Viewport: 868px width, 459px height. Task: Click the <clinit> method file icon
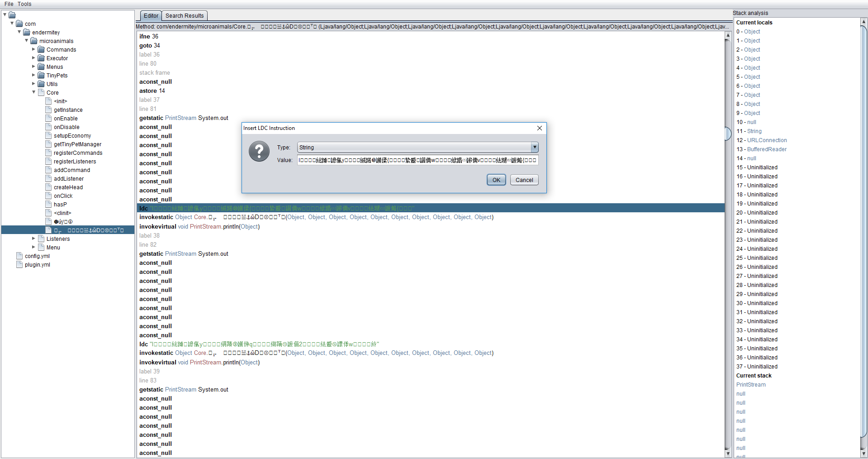click(48, 213)
